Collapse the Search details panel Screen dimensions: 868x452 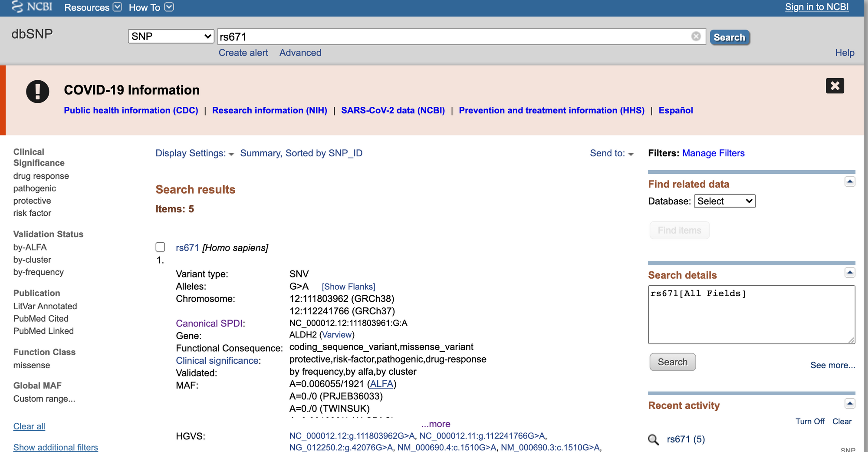pyautogui.click(x=850, y=272)
